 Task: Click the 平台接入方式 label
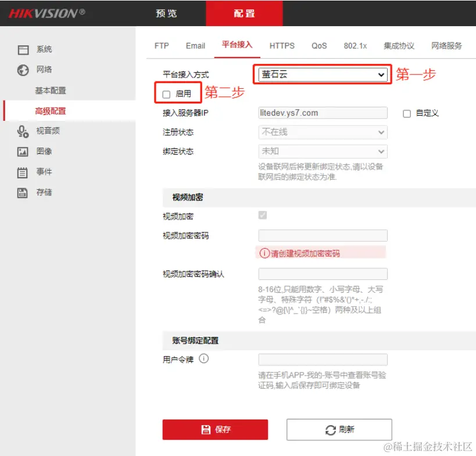pos(186,74)
